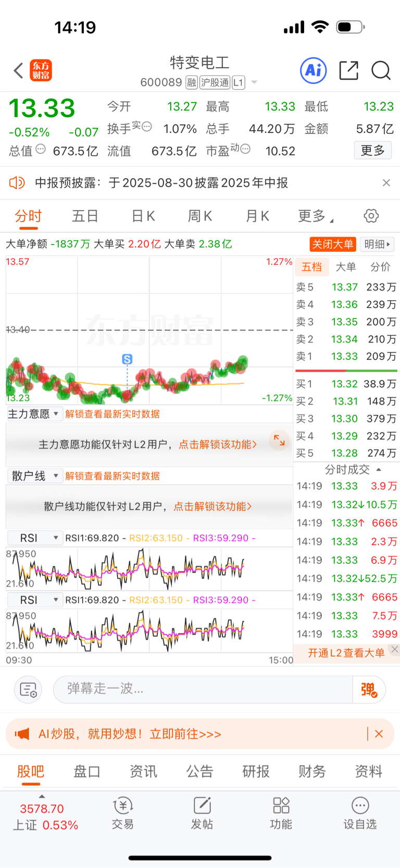Open the danmaku settings list icon

(28, 689)
